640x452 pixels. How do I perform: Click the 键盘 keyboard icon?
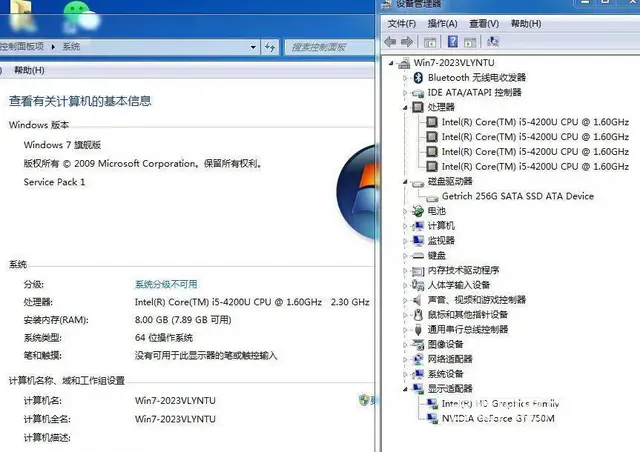pyautogui.click(x=418, y=256)
